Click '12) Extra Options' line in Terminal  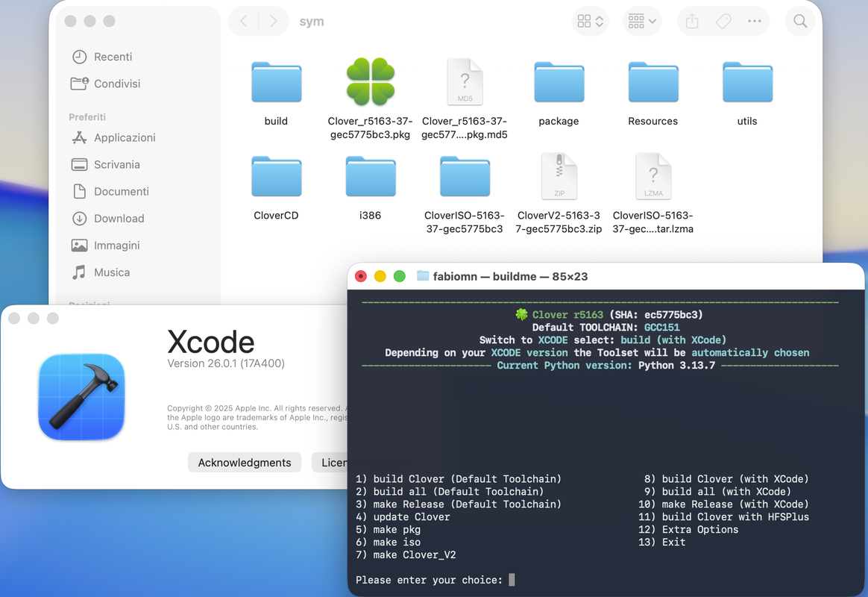(x=688, y=529)
